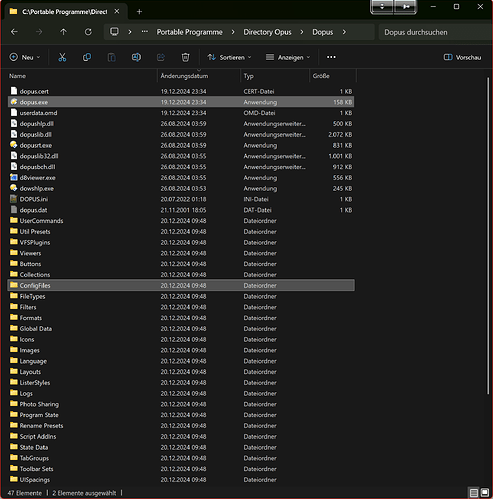This screenshot has height=499, width=493.
Task: Sort by the Änderungsdatum column header
Action: pyautogui.click(x=184, y=76)
